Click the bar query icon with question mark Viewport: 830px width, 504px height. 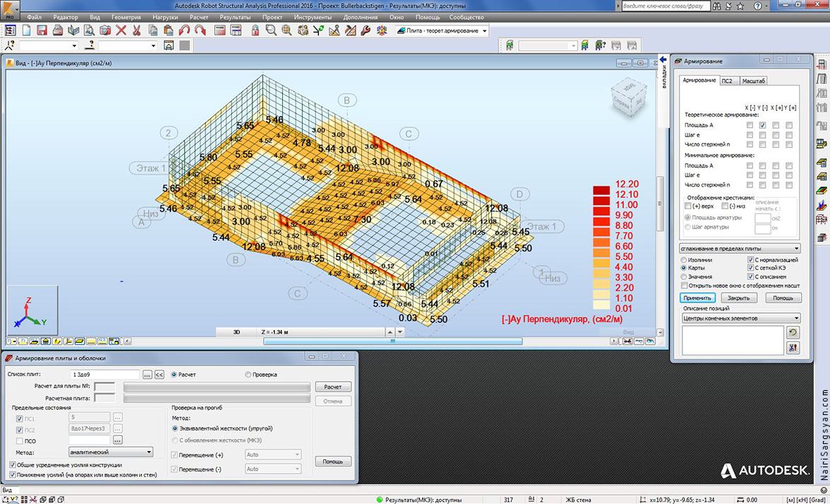tap(90, 45)
